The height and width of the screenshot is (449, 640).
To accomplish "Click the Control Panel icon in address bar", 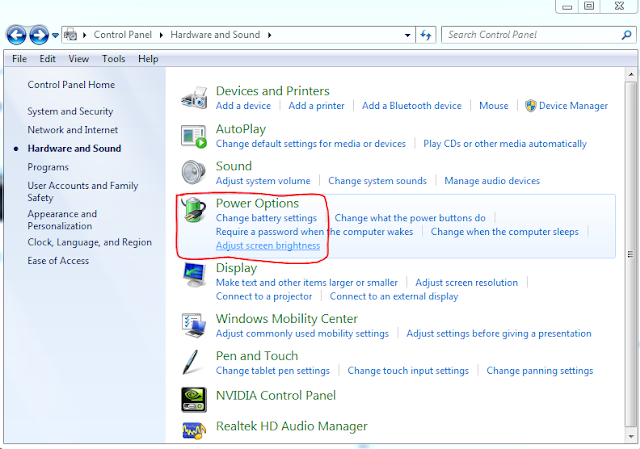I will (x=71, y=35).
